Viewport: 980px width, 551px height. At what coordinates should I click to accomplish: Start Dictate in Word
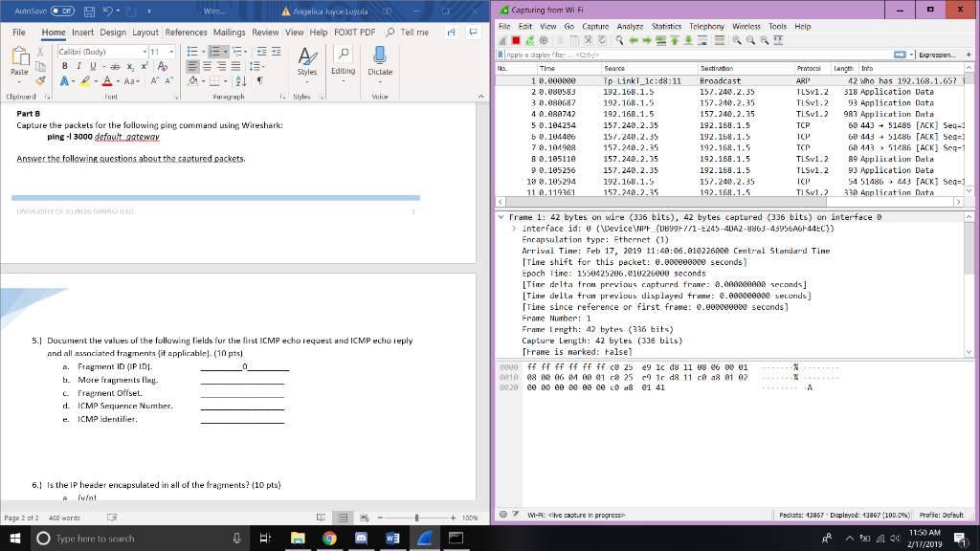click(380, 61)
